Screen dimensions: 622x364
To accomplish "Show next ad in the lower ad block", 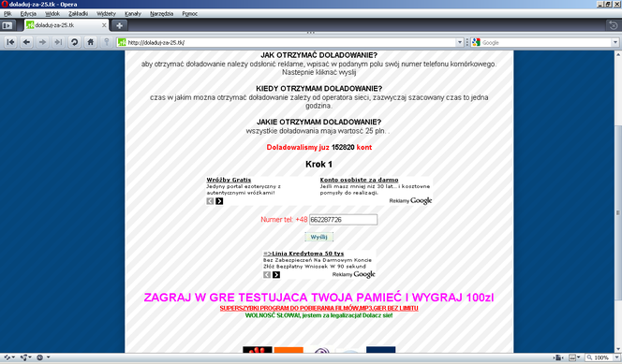I will (x=276, y=275).
